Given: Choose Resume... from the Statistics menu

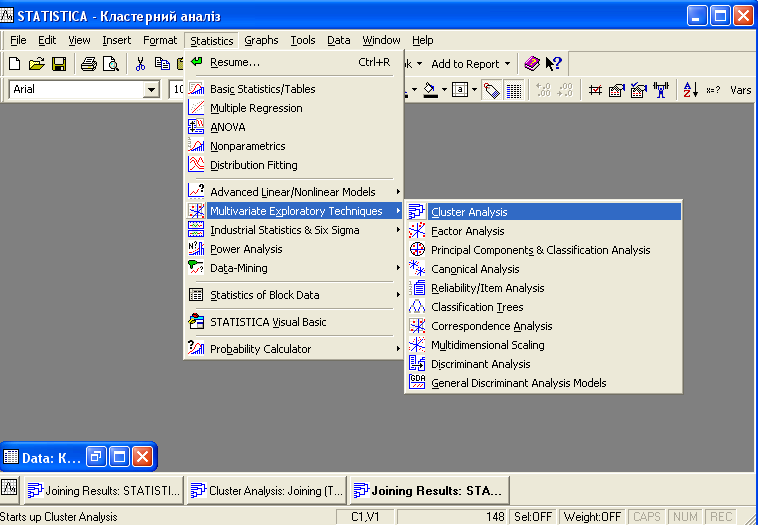Looking at the screenshot, I should point(293,62).
